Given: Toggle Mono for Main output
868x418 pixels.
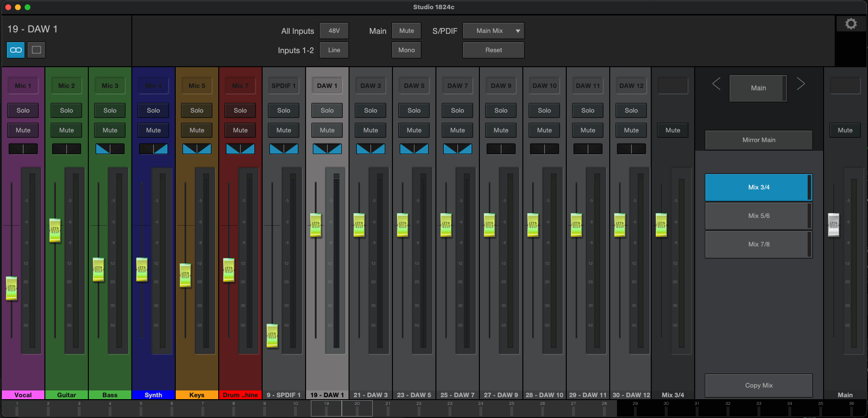Looking at the screenshot, I should pyautogui.click(x=406, y=50).
